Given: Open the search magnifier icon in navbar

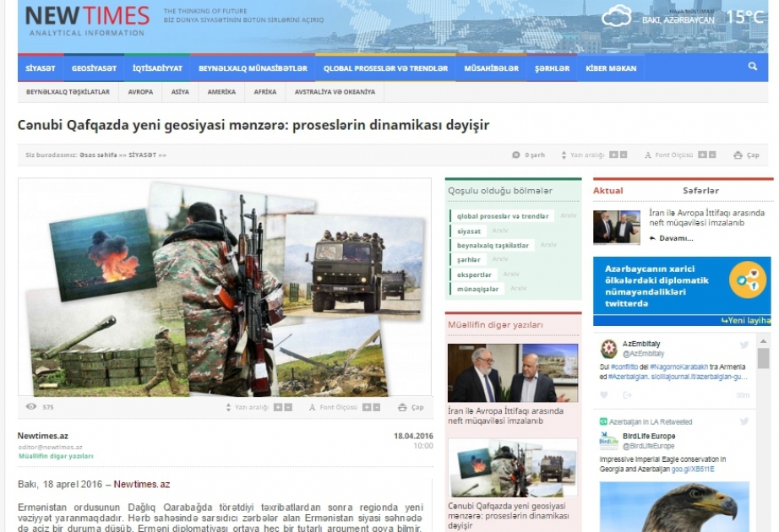Looking at the screenshot, I should pyautogui.click(x=752, y=66).
